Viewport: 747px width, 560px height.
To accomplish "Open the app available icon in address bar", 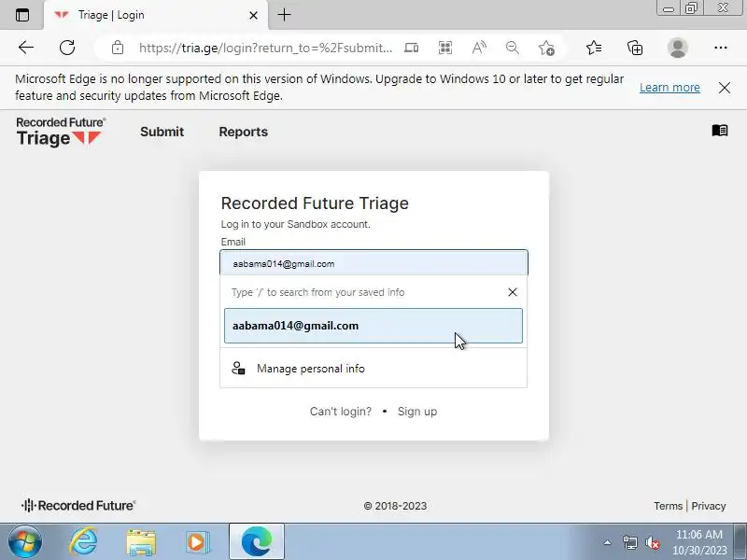I will (x=411, y=48).
